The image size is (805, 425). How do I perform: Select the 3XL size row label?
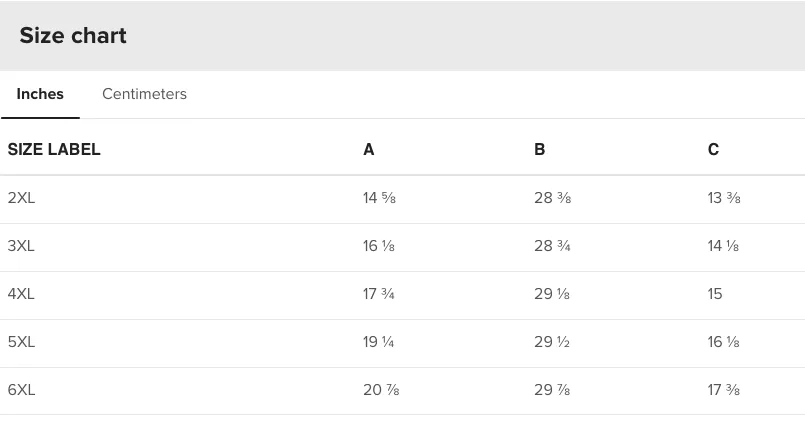21,246
